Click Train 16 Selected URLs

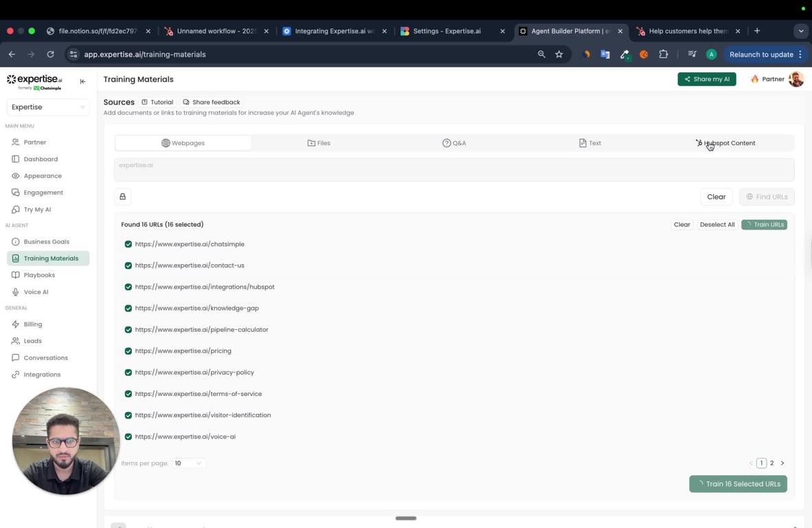(x=738, y=484)
